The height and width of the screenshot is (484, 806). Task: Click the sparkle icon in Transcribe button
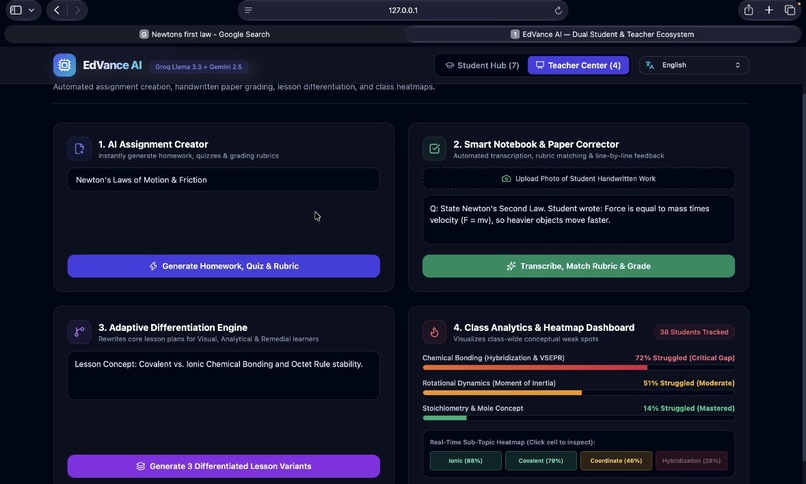[x=511, y=266]
